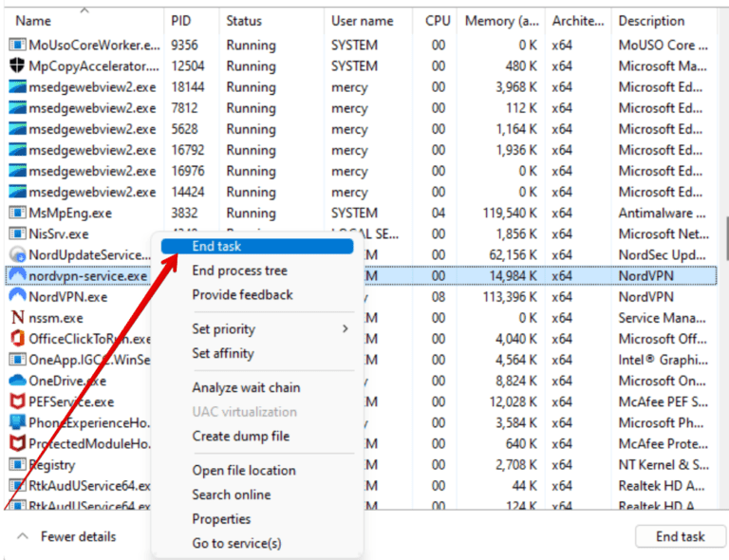The height and width of the screenshot is (560, 729).
Task: Click the NT Kernel & S... description
Action: [664, 465]
